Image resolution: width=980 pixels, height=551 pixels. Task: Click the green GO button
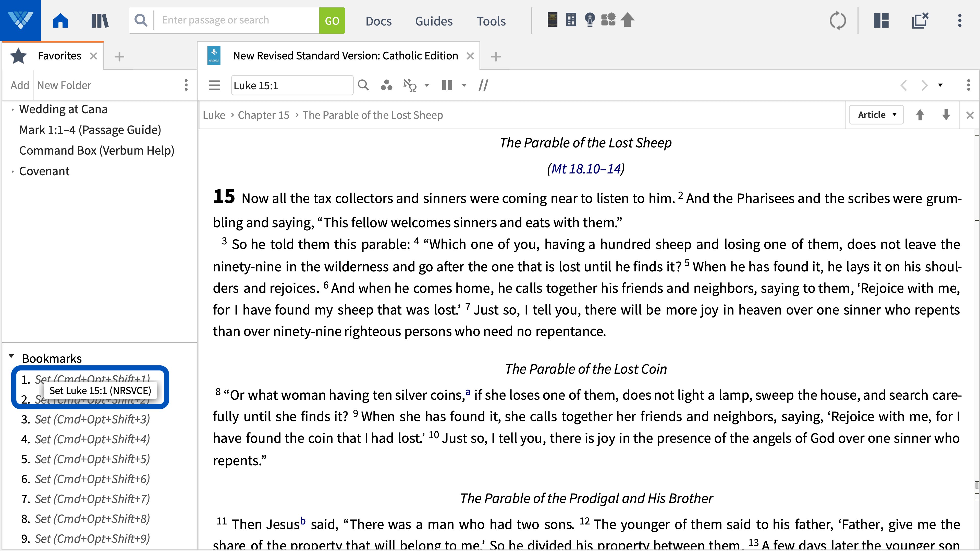(x=332, y=20)
